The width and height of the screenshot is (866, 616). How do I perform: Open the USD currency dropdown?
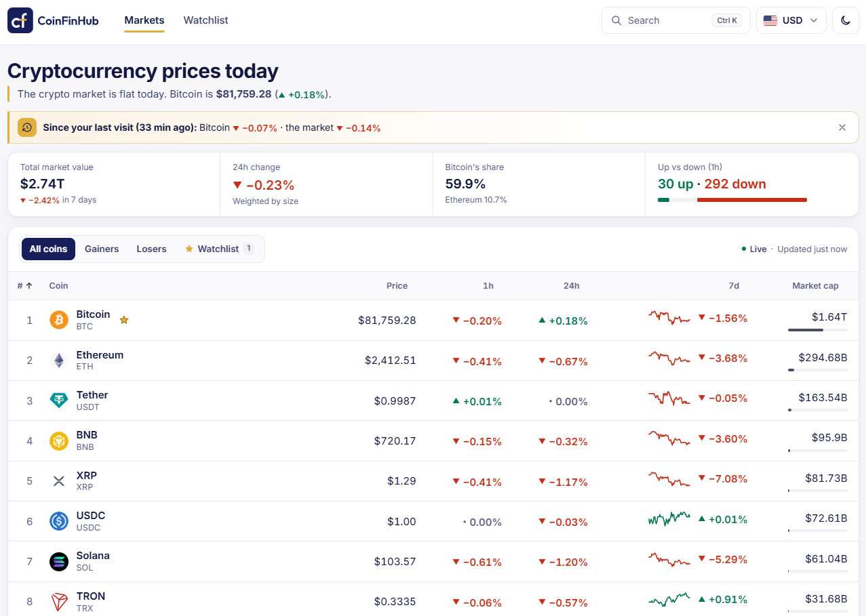(791, 20)
